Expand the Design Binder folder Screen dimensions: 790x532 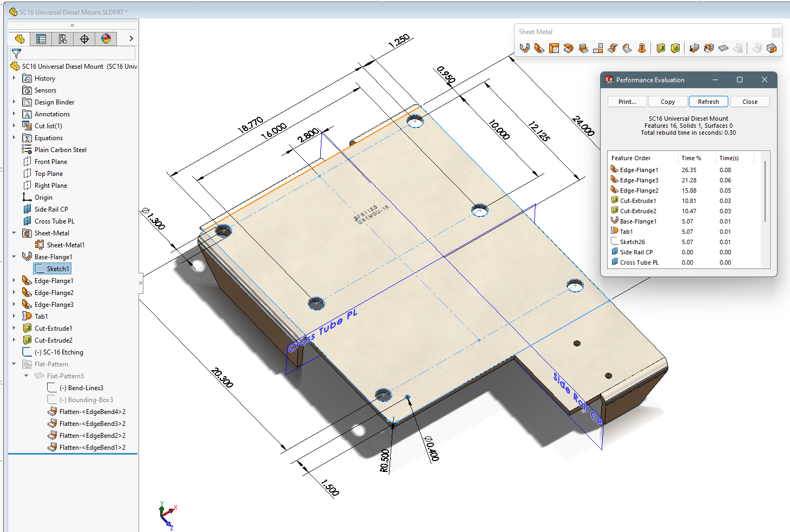pyautogui.click(x=14, y=102)
